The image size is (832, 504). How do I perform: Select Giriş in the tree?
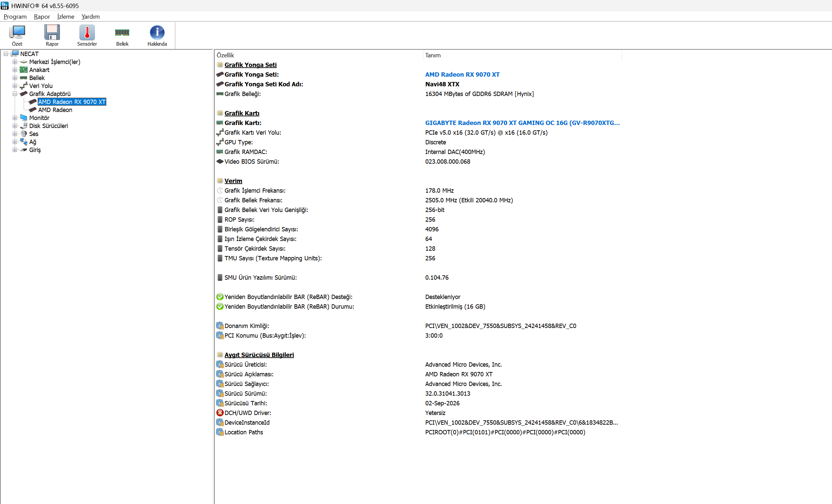pos(35,150)
